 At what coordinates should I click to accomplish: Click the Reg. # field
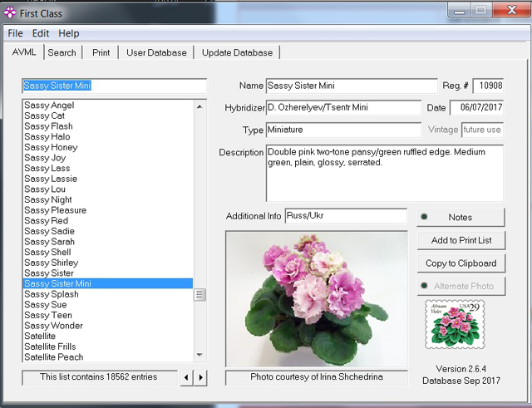pyautogui.click(x=488, y=86)
